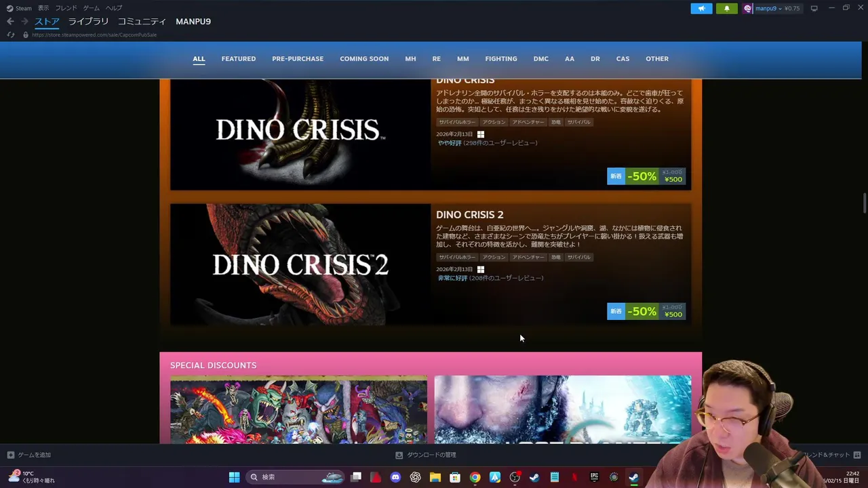
Task: Open the MANPU9 profile tab
Action: click(193, 22)
